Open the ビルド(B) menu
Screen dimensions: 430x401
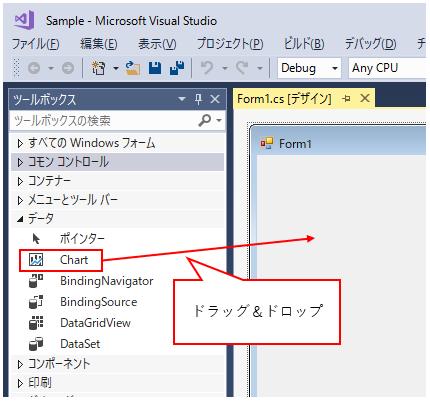coord(304,44)
